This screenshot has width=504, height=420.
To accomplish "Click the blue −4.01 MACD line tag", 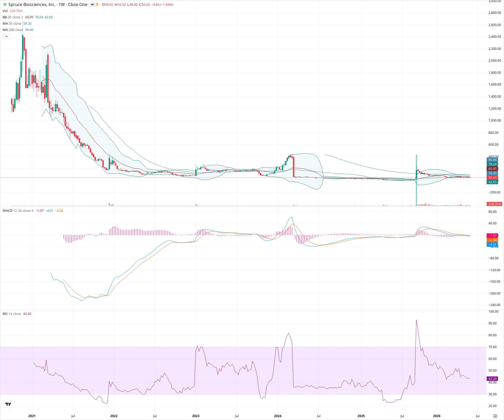I will tap(492, 244).
